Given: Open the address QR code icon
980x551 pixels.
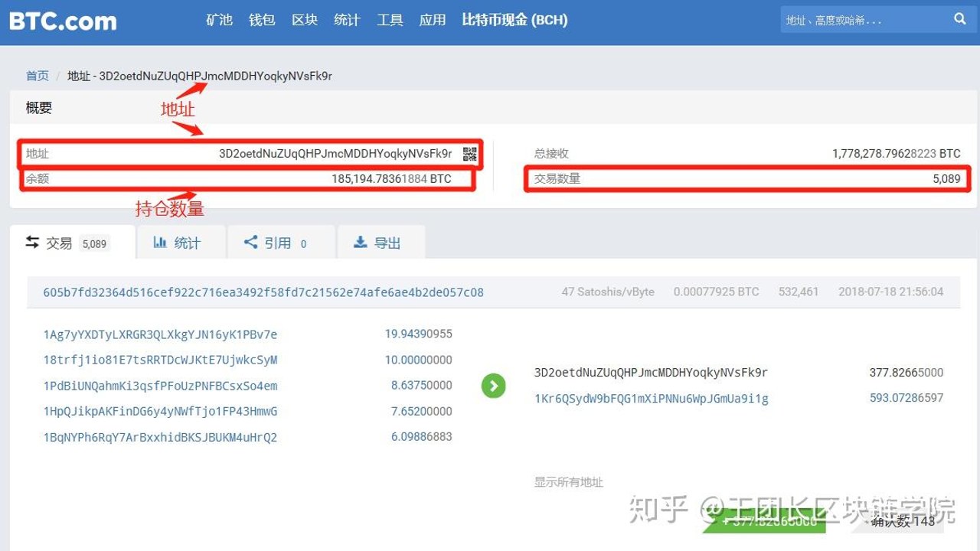Looking at the screenshot, I should point(470,154).
